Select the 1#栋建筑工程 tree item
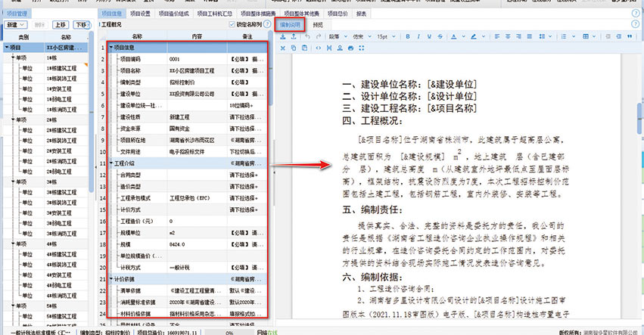Image resolution: width=644 pixels, height=335 pixels. [x=61, y=67]
